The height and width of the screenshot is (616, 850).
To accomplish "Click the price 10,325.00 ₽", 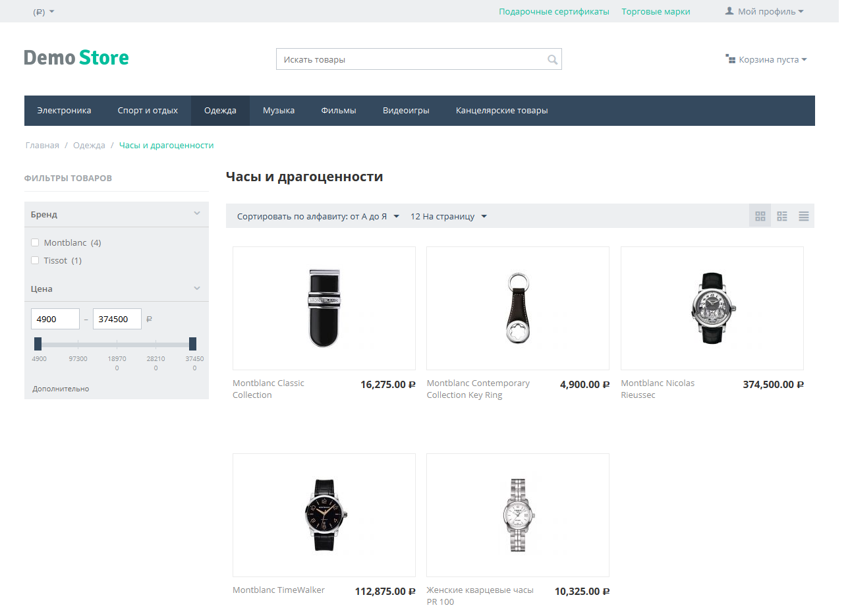I will point(582,591).
